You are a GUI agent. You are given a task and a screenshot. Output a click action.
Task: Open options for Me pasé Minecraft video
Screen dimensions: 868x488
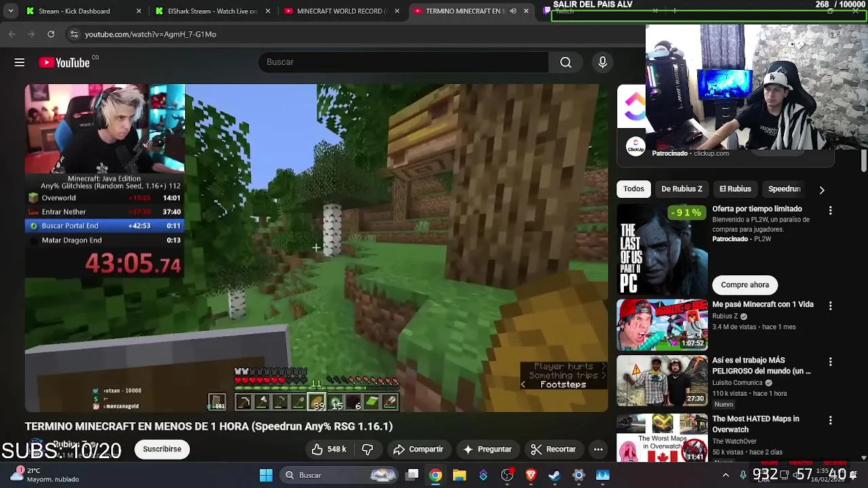[830, 306]
